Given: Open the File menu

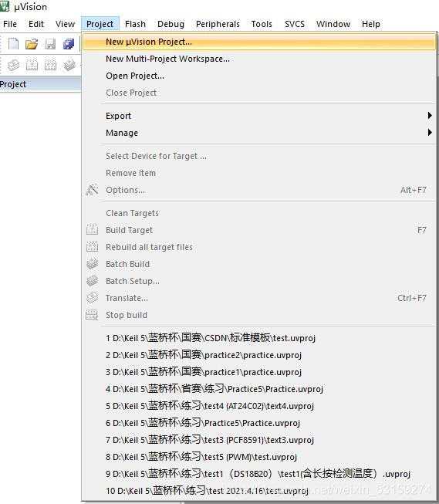Looking at the screenshot, I should (x=10, y=24).
